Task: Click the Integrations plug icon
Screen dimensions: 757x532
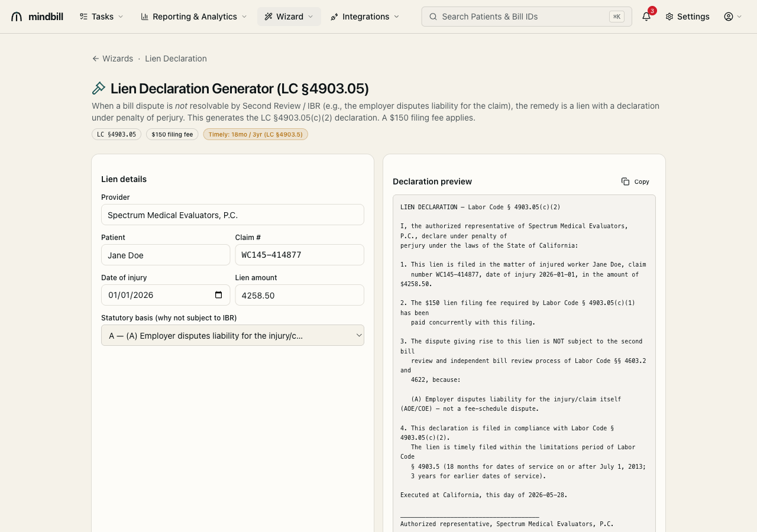Action: click(335, 17)
